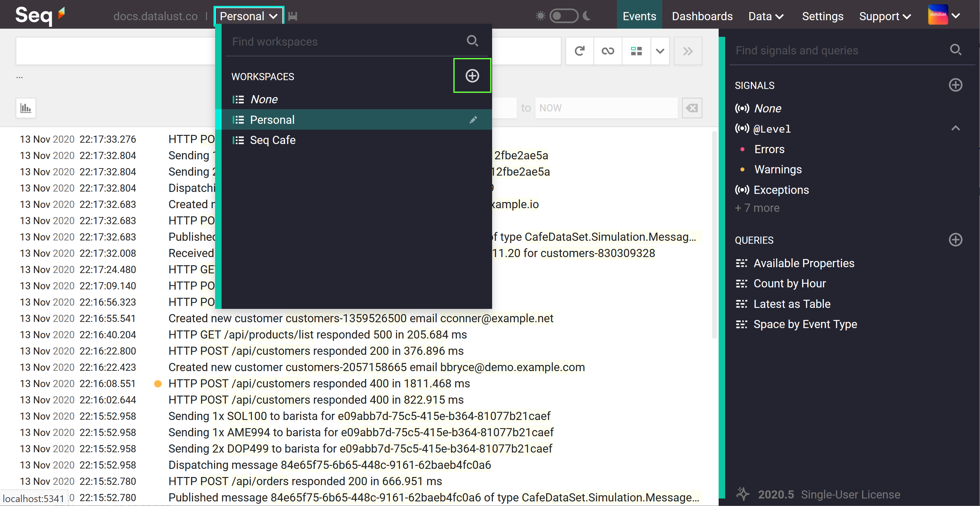
Task: Click the add workspace plus icon
Action: coord(472,76)
